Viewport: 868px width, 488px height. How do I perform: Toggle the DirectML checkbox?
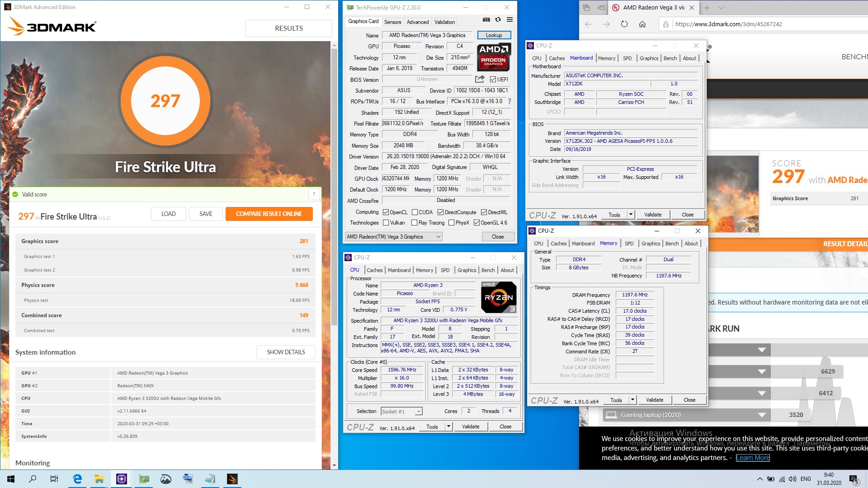click(x=484, y=212)
